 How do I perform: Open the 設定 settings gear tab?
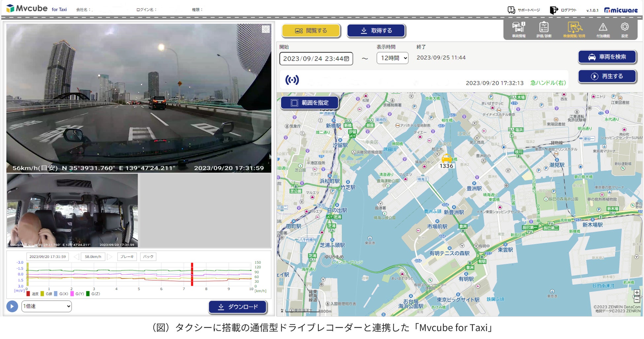(625, 29)
